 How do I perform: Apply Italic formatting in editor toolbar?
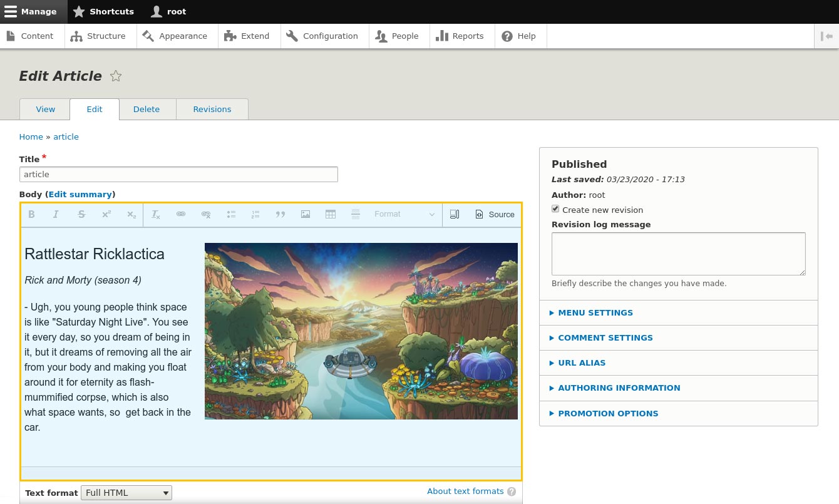click(56, 214)
